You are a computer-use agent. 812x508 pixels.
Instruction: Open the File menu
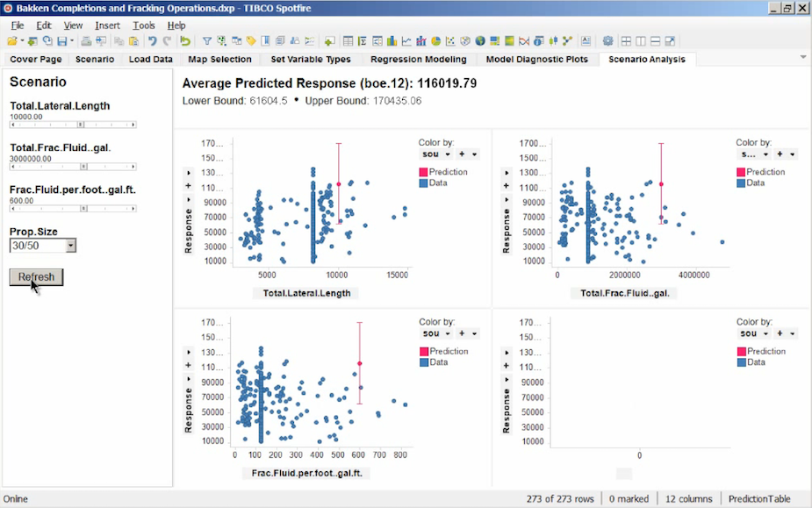point(17,25)
